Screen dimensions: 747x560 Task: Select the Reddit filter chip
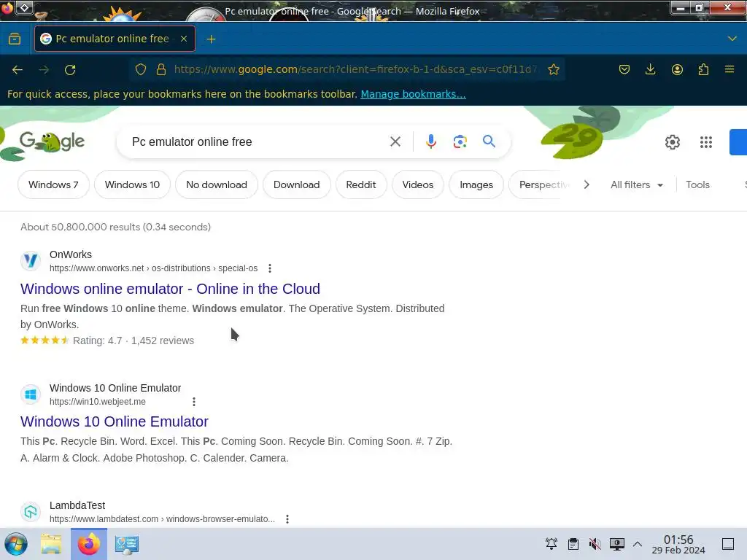(x=360, y=184)
